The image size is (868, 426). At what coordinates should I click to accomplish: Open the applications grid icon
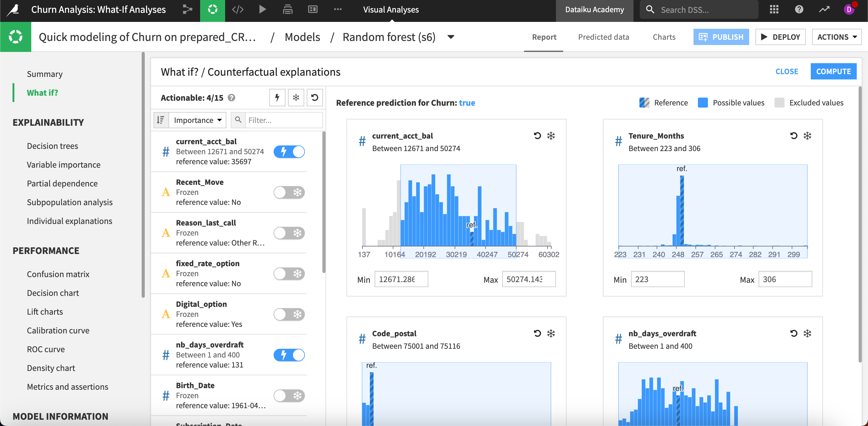coord(774,9)
